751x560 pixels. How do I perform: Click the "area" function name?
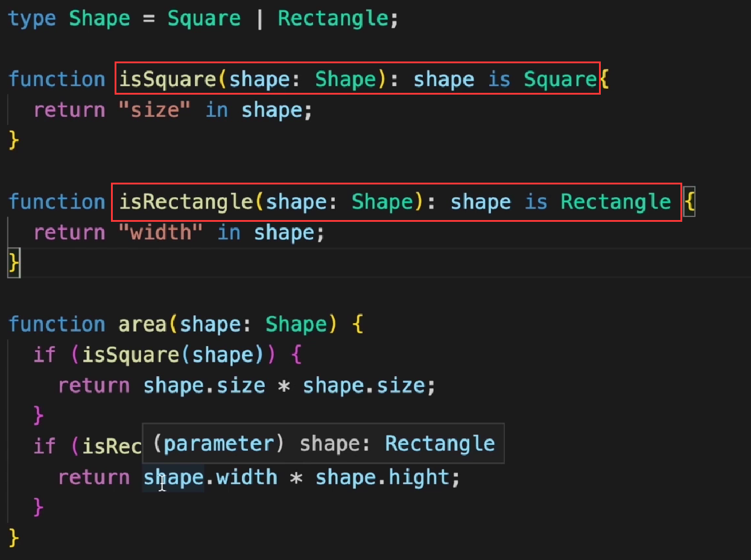[142, 324]
